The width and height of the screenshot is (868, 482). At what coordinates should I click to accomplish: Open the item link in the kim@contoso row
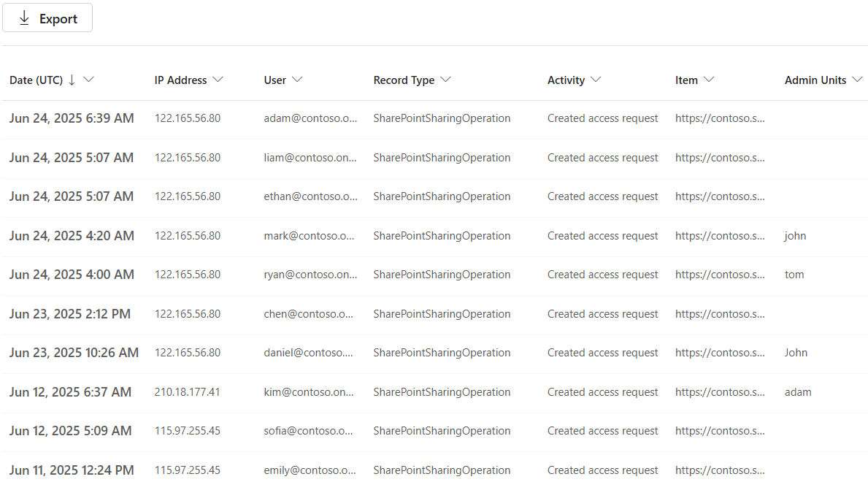coord(721,391)
